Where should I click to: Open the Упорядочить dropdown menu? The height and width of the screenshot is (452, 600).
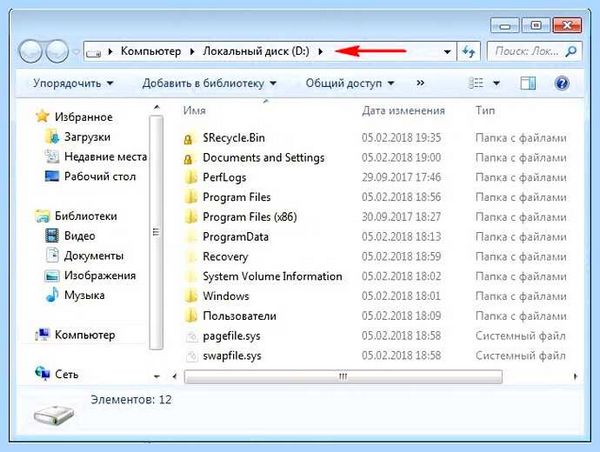pos(73,83)
